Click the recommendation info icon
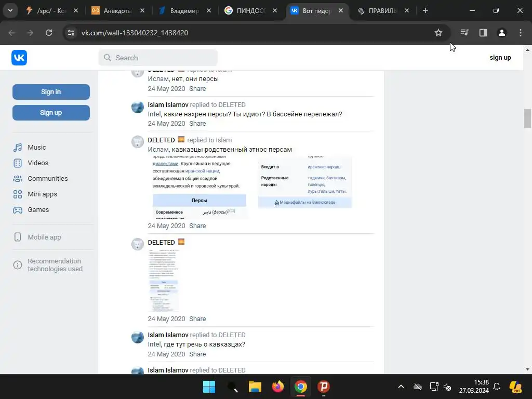532x399 pixels. [x=18, y=265]
